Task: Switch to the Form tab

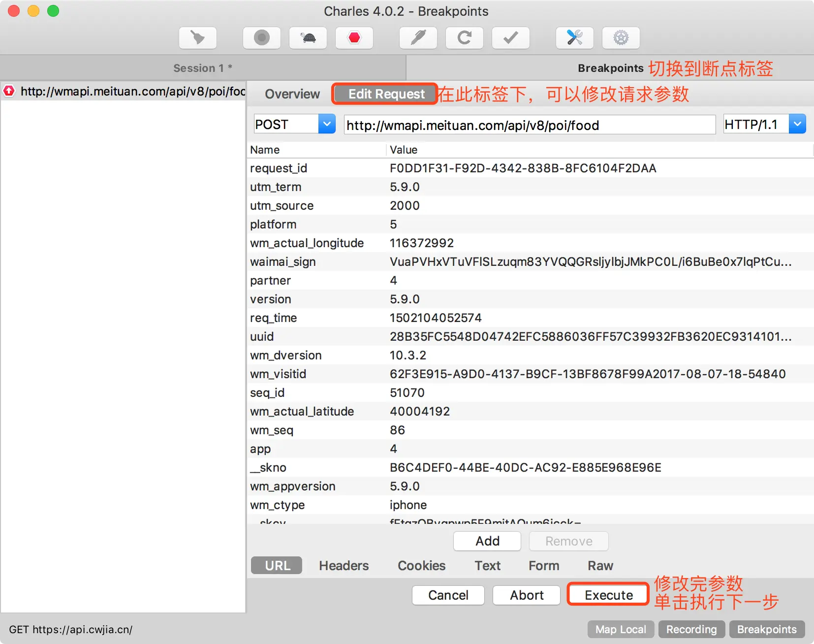Action: tap(544, 566)
